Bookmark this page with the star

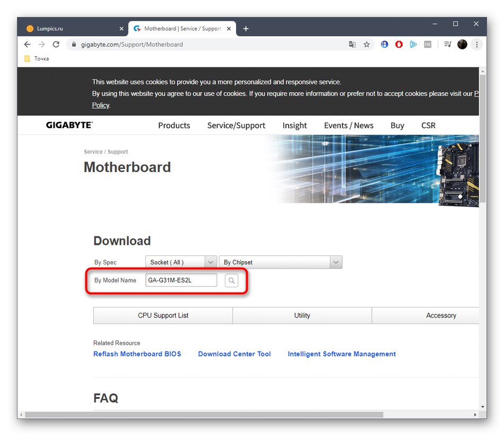coord(367,45)
